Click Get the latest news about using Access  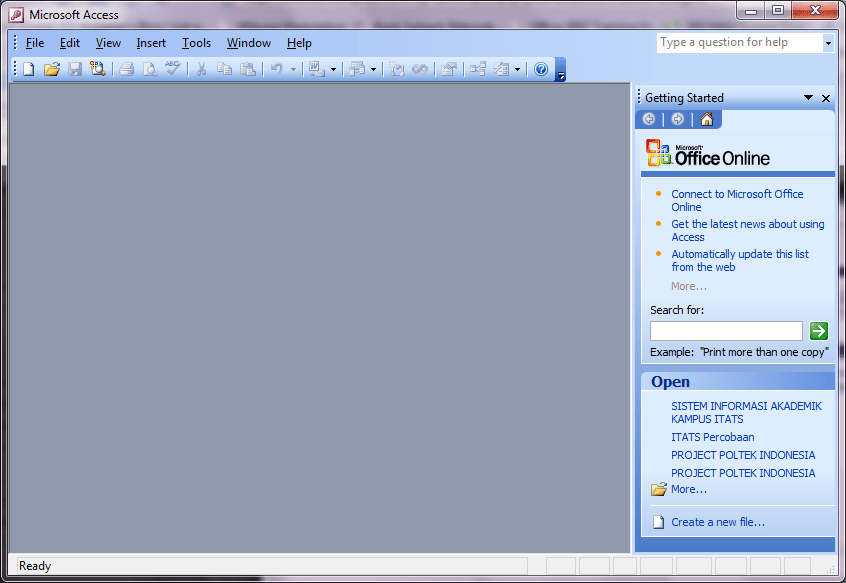(x=747, y=230)
